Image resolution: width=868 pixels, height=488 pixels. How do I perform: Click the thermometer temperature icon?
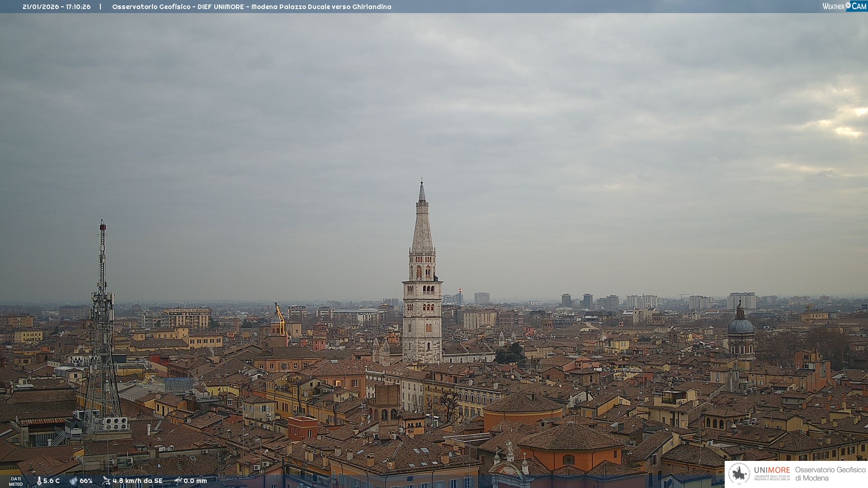(x=39, y=481)
